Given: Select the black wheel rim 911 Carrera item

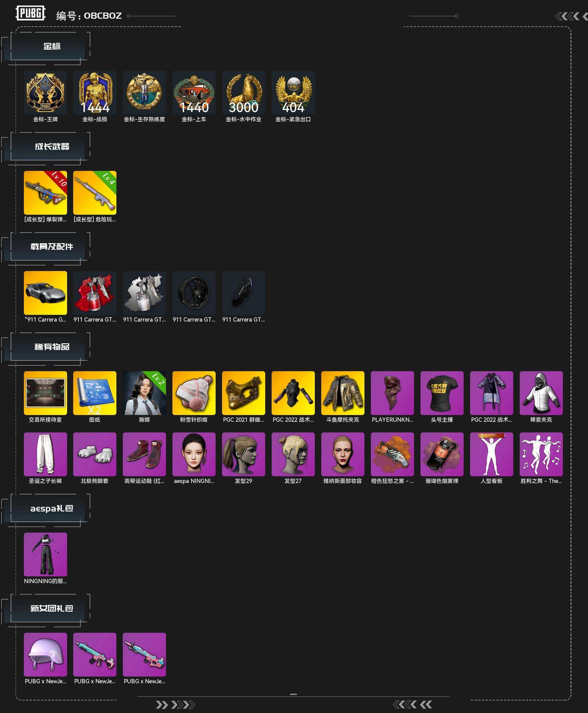Looking at the screenshot, I should [194, 293].
